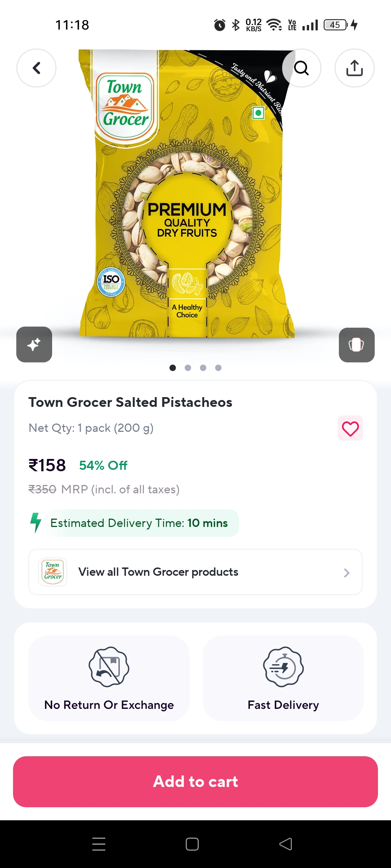
Task: Tap Android recent apps menu button
Action: click(x=99, y=844)
